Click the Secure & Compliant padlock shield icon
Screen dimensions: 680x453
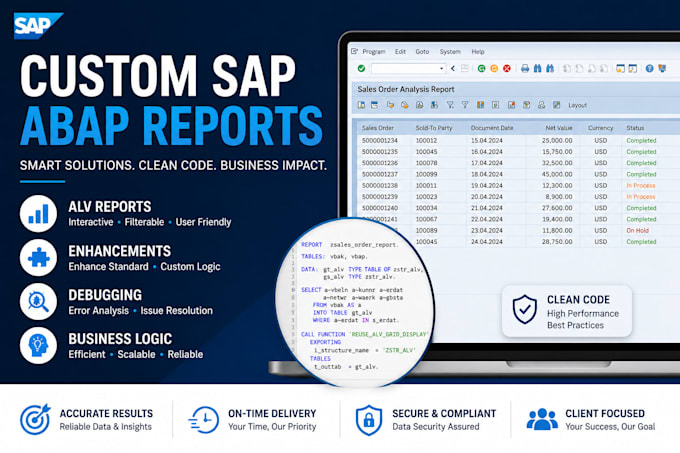pos(369,420)
